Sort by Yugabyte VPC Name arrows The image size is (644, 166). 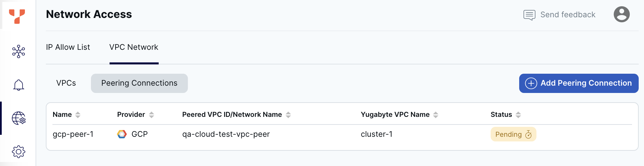[436, 115]
